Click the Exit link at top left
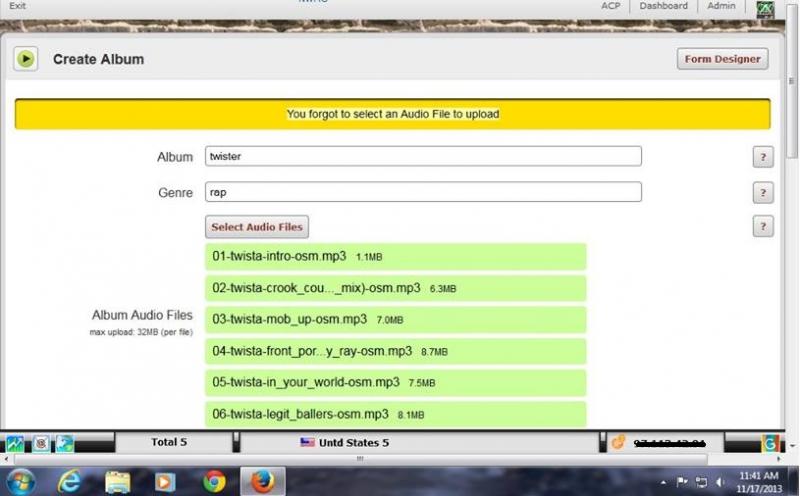Screen dimensions: 800x496 pyautogui.click(x=17, y=6)
